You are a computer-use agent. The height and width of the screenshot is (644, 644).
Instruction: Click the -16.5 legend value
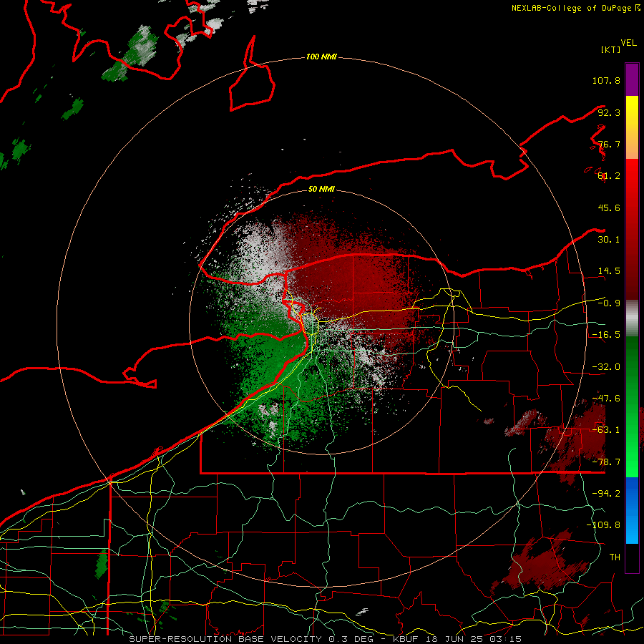click(606, 335)
